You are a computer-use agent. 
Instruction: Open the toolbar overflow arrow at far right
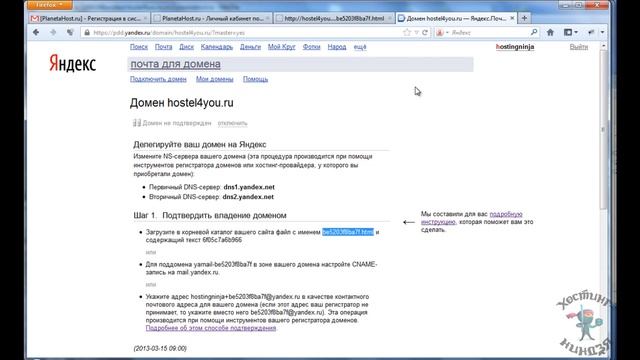602,32
